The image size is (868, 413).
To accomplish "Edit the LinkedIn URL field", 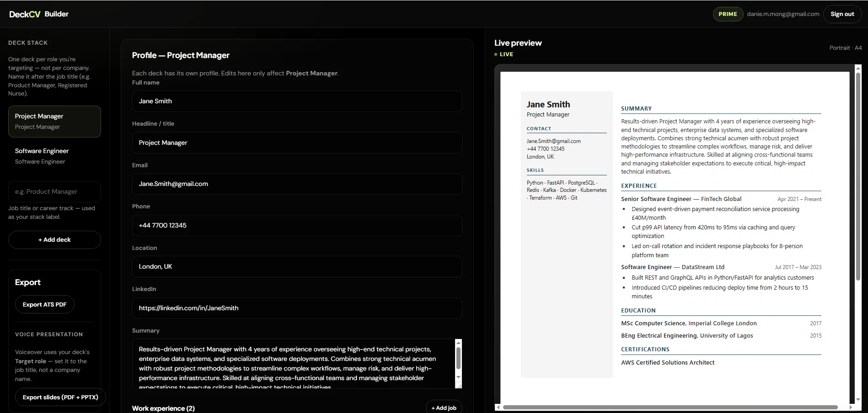I will pyautogui.click(x=297, y=308).
